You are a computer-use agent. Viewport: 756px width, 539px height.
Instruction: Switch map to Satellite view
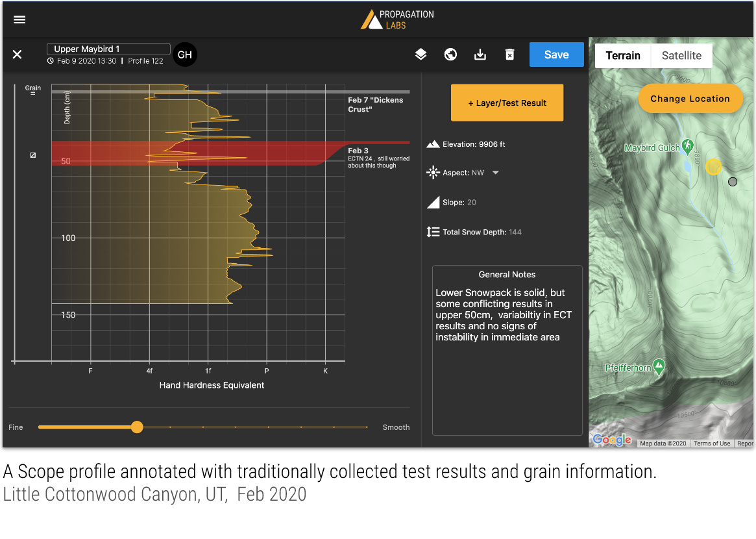pyautogui.click(x=681, y=55)
